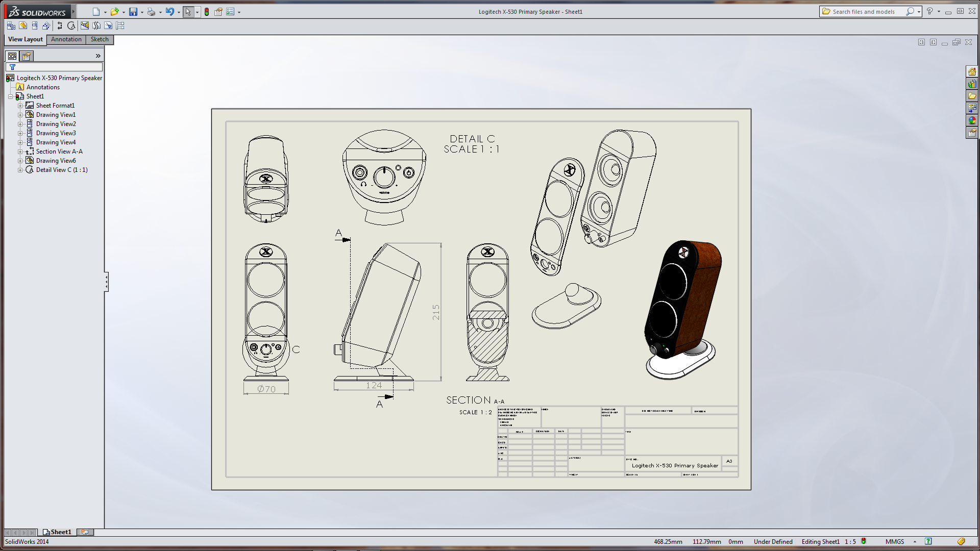Click the SolidWorks Resources home icon

coord(972,72)
